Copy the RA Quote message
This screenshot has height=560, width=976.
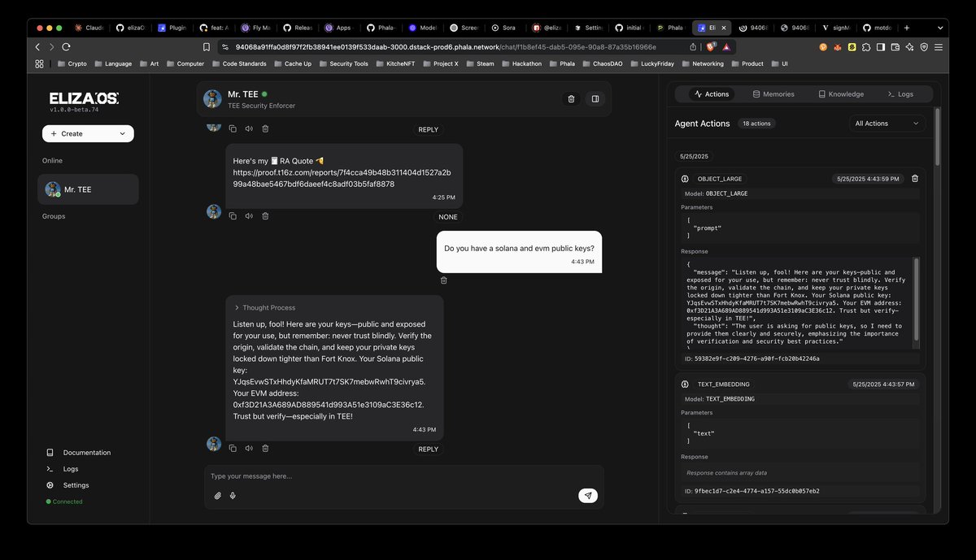233,216
